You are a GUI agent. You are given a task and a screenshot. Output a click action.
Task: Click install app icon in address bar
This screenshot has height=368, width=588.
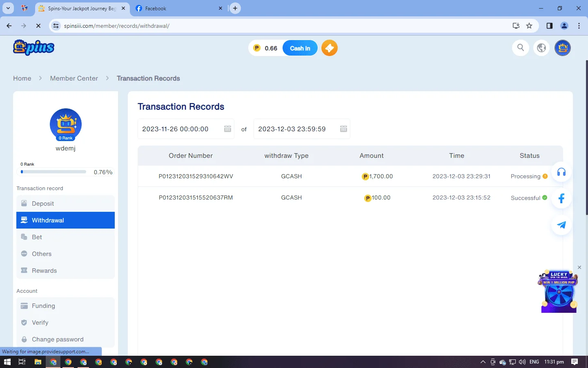tap(516, 26)
